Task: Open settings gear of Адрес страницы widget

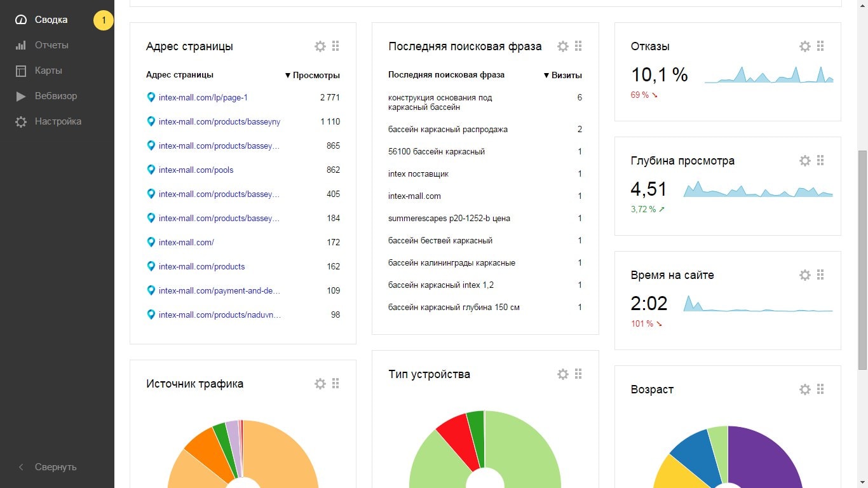Action: point(320,46)
